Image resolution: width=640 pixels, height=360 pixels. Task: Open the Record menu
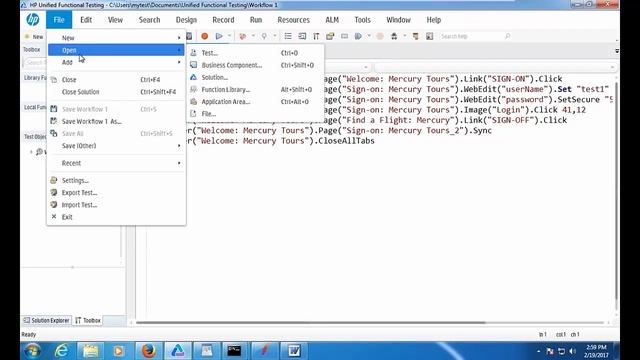pyautogui.click(x=223, y=20)
